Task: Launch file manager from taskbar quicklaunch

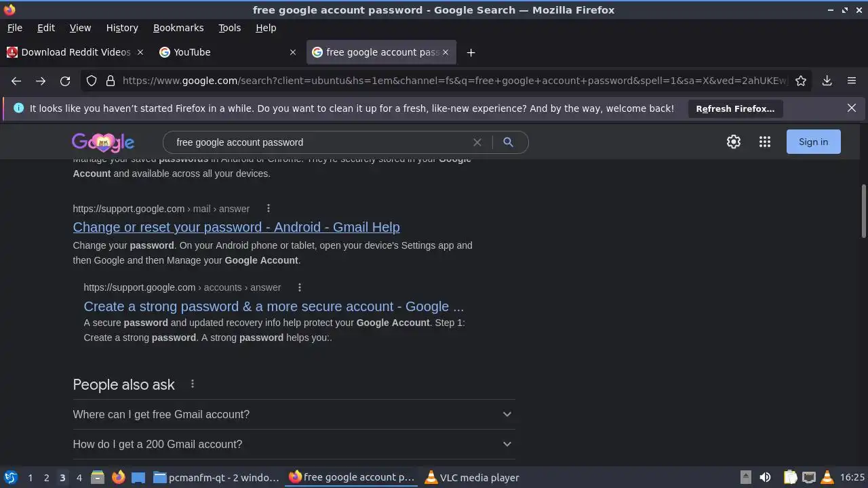Action: click(98, 477)
